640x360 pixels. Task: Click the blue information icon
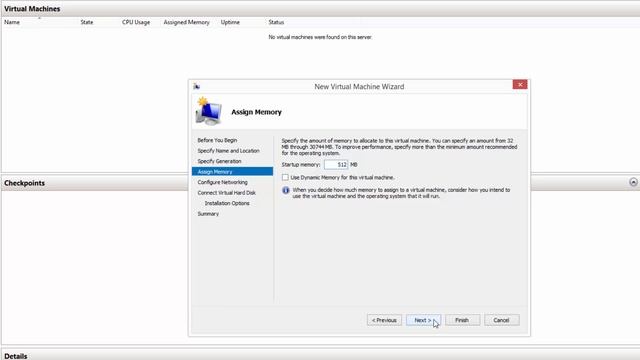tap(286, 190)
